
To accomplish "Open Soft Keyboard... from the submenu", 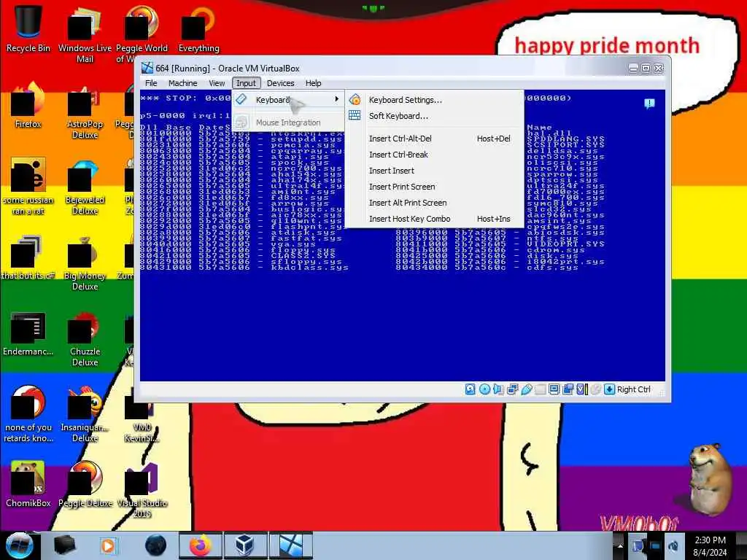I will click(435, 116).
